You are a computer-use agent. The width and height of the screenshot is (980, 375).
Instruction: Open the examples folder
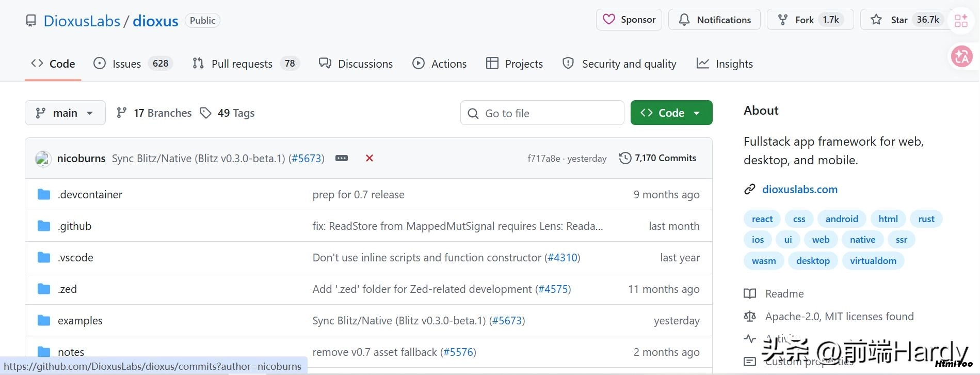80,321
